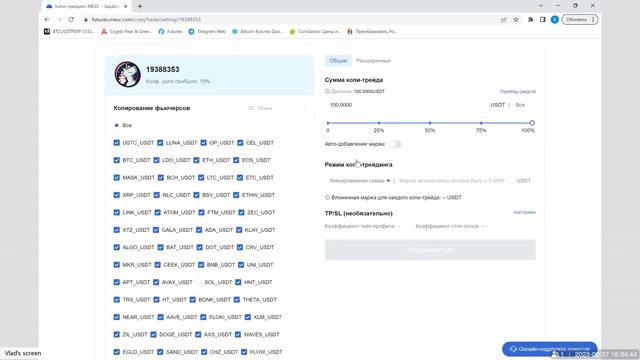640x360 pixels.
Task: Open the Chrome profile avatar
Action: [554, 20]
